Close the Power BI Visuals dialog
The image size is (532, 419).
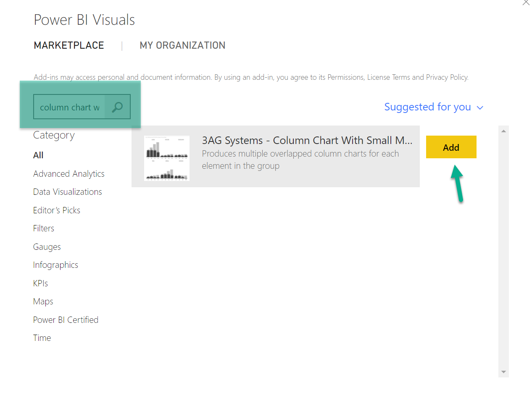click(x=526, y=3)
